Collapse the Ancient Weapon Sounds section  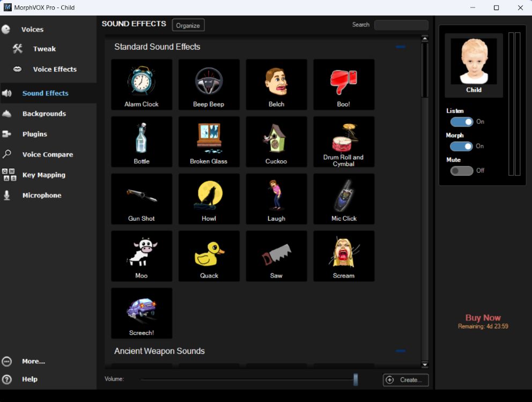pos(401,351)
